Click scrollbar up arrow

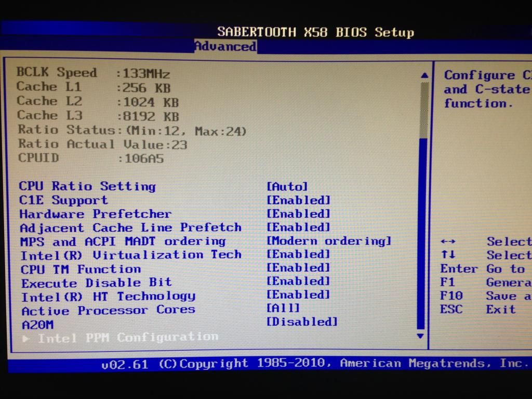pyautogui.click(x=424, y=75)
